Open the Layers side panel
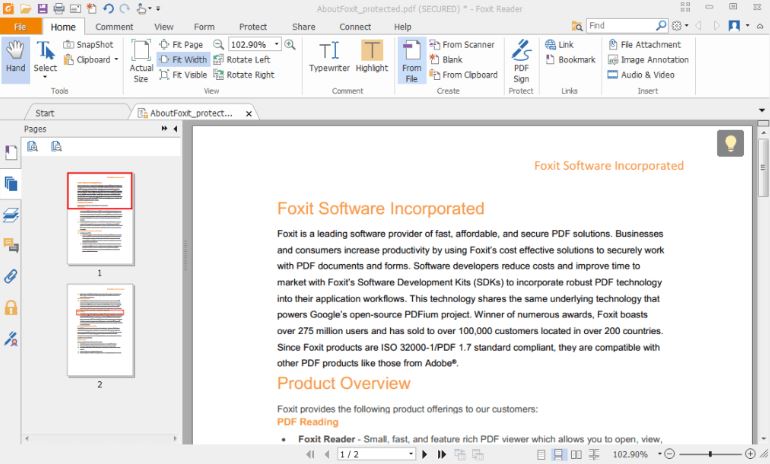770x464 pixels. click(10, 215)
